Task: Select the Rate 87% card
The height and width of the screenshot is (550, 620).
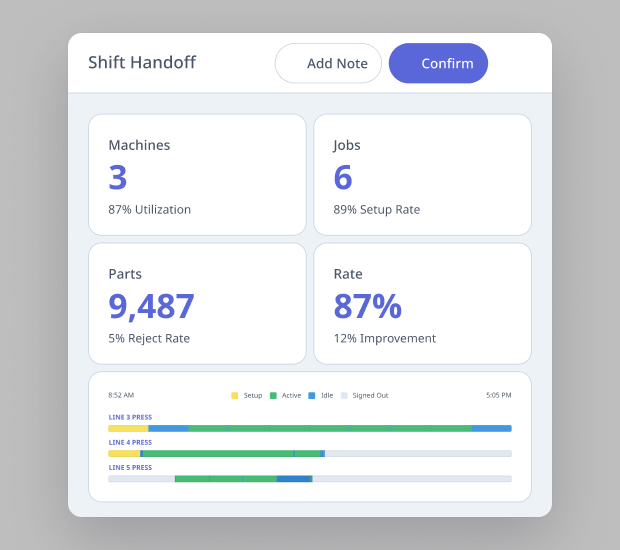Action: click(x=422, y=303)
